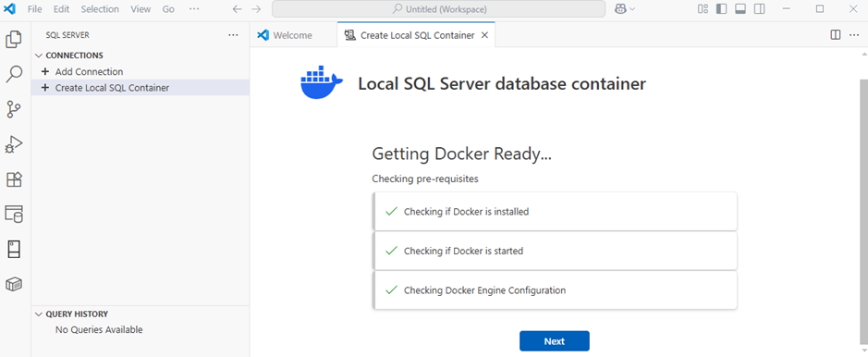Open the SQL Server view icon
Image resolution: width=868 pixels, height=357 pixels.
(x=14, y=214)
